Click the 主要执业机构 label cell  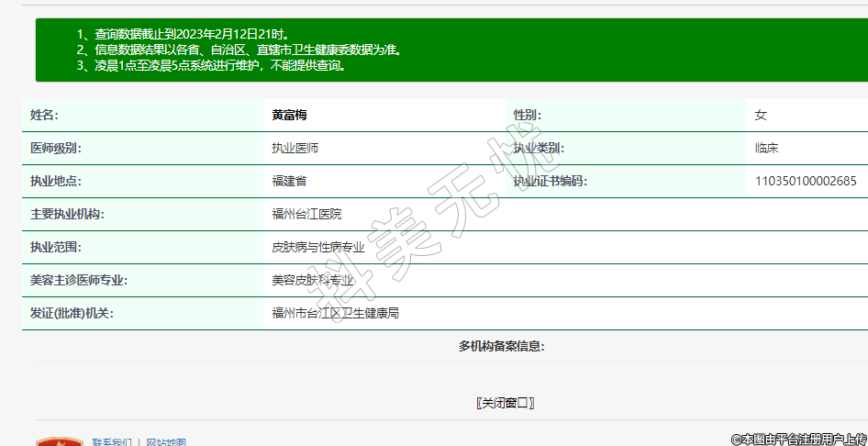pyautogui.click(x=67, y=214)
